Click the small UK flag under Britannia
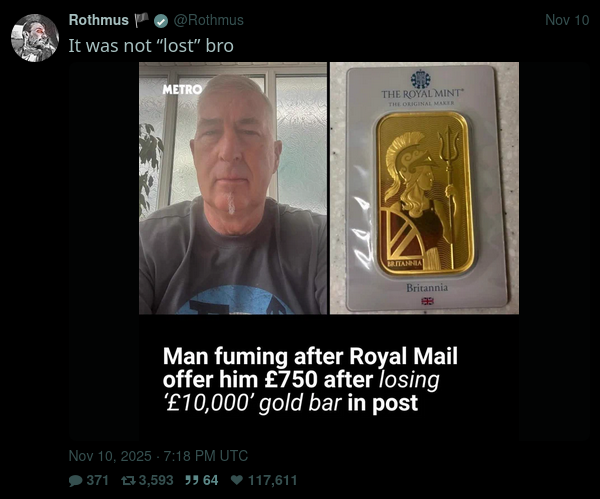 pyautogui.click(x=427, y=302)
